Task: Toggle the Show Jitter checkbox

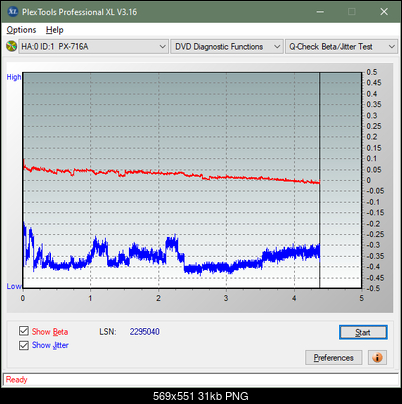Action: tap(24, 345)
